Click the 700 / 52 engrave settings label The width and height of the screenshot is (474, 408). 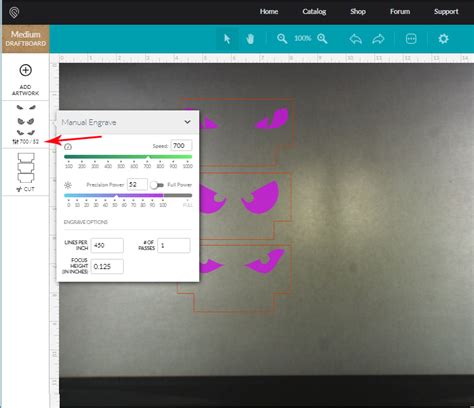point(26,142)
